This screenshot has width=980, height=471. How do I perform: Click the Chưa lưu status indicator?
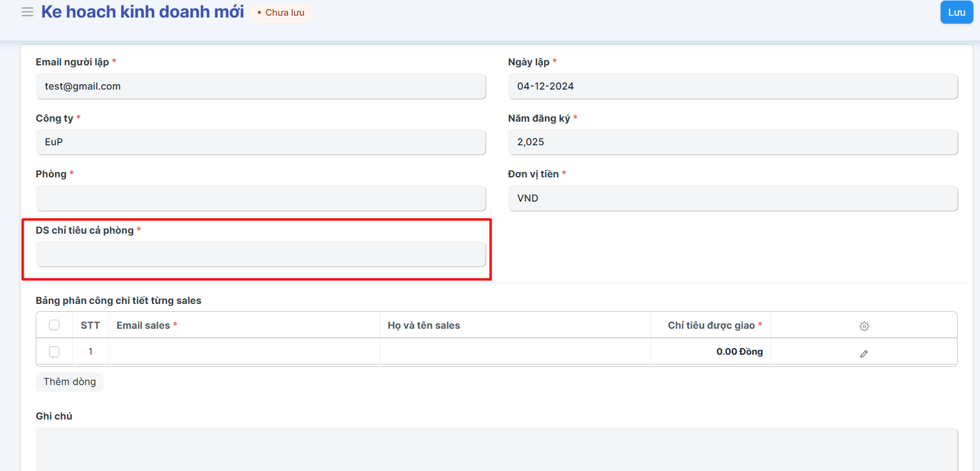pyautogui.click(x=281, y=13)
